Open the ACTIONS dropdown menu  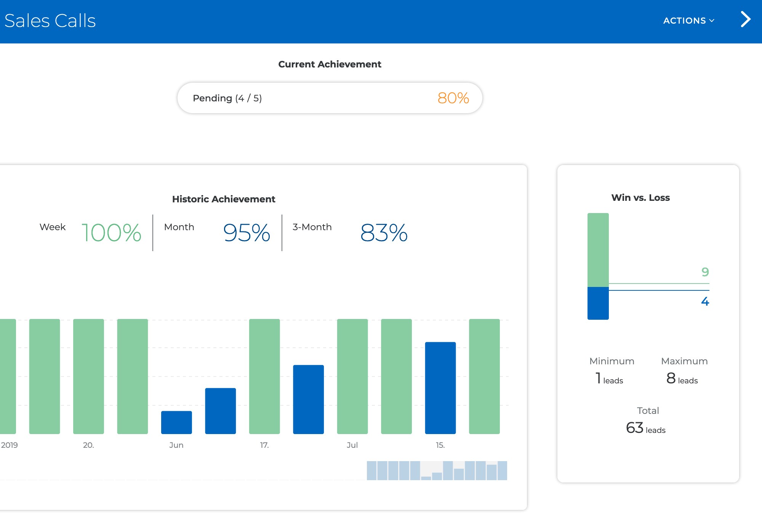coord(688,21)
